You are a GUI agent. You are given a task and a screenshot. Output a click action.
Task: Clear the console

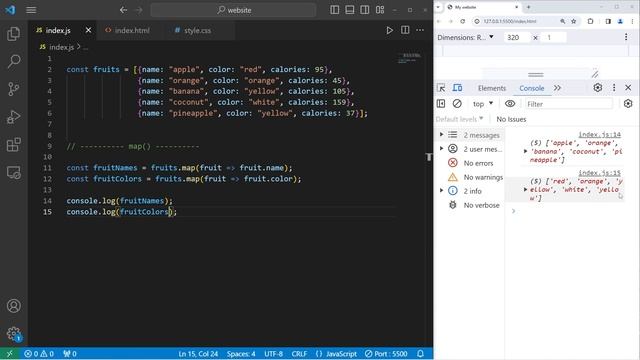click(457, 104)
